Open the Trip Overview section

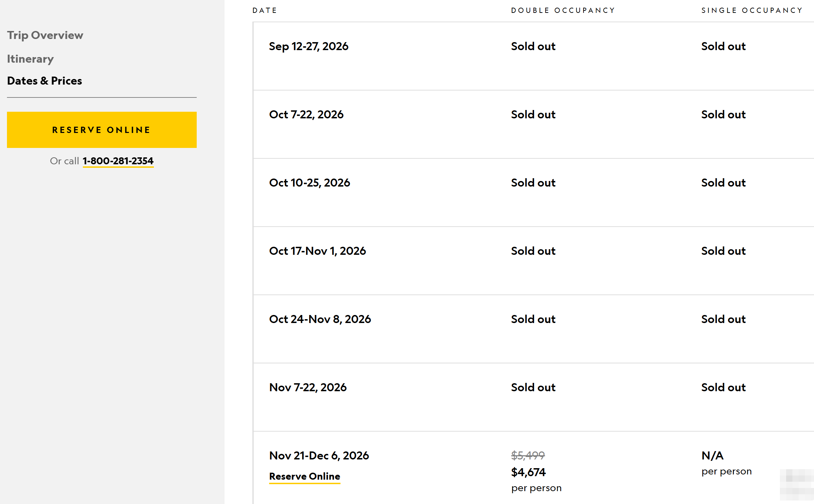click(x=45, y=35)
